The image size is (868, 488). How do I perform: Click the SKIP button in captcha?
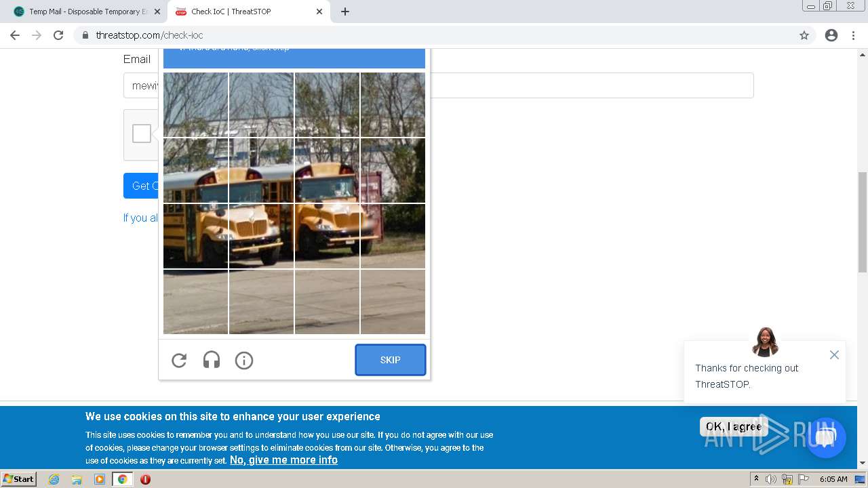(391, 360)
